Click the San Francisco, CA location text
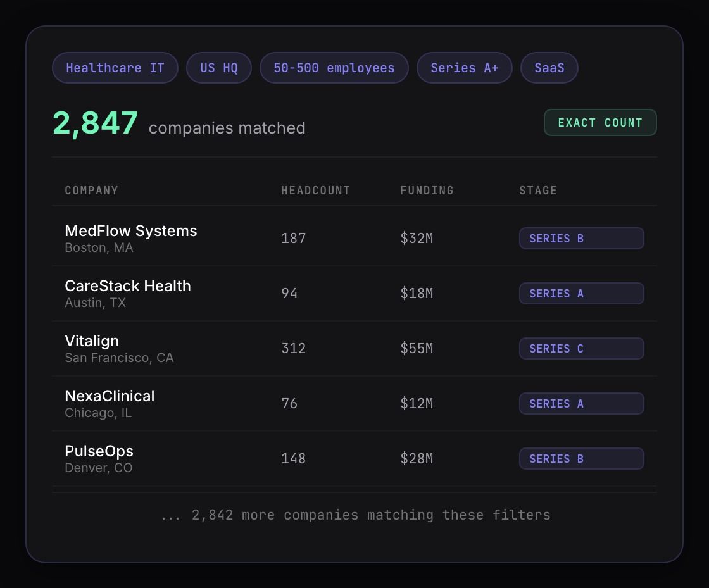The width and height of the screenshot is (709, 588). point(120,358)
